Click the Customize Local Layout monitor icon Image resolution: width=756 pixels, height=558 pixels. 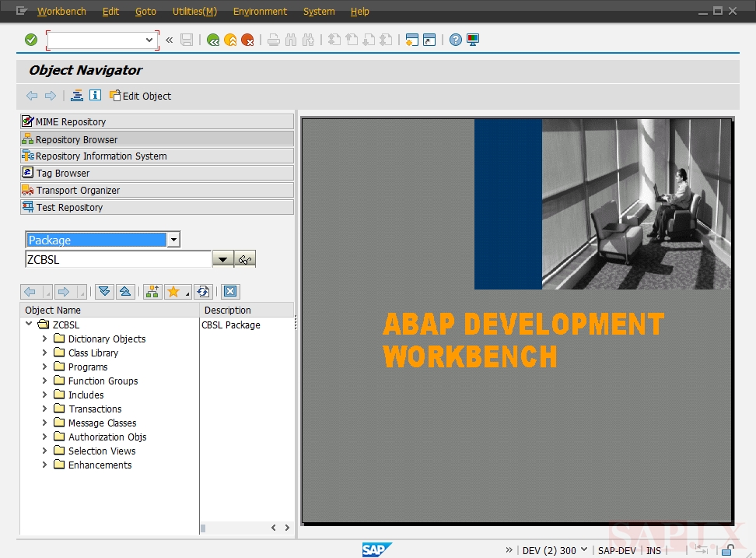[473, 40]
